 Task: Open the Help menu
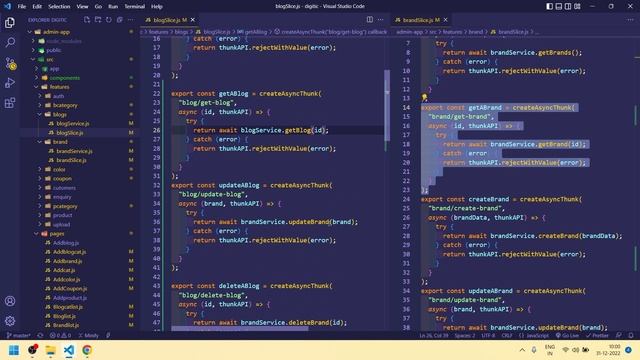click(157, 7)
